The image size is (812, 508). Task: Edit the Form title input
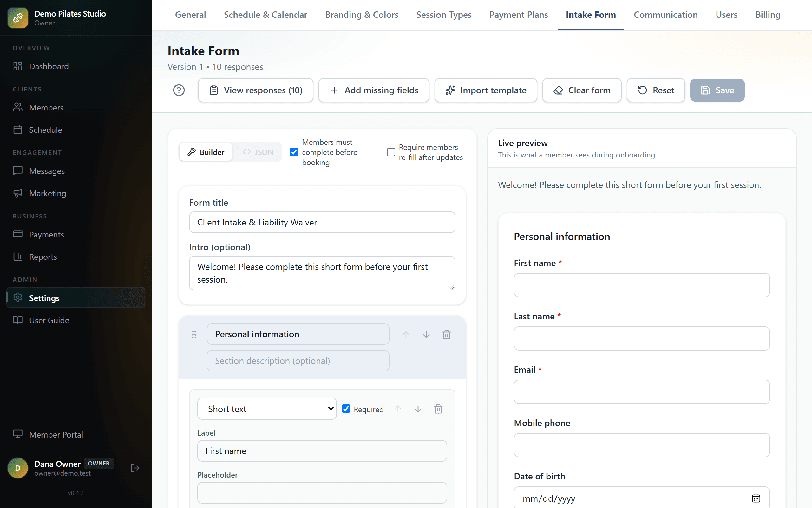(x=322, y=223)
